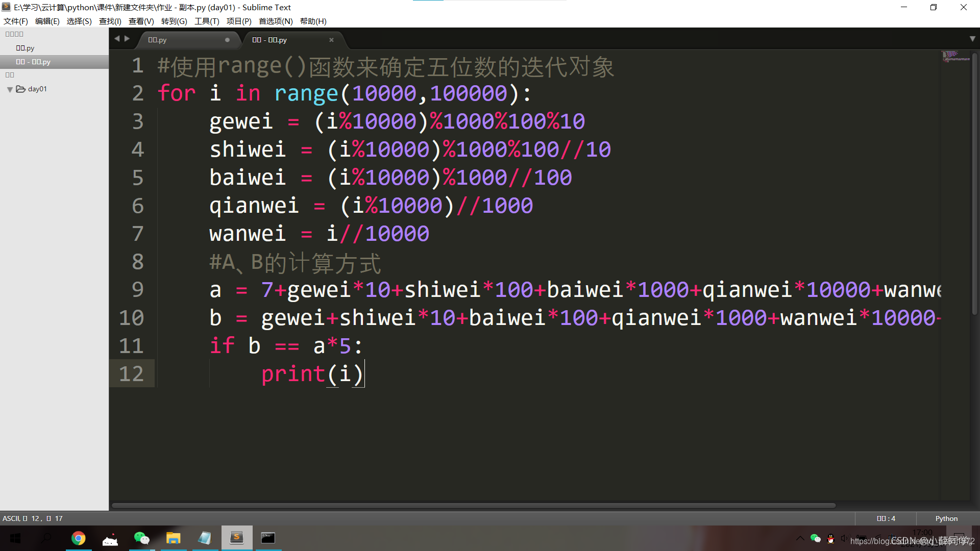Click the 'for' keyword on line 2
The height and width of the screenshot is (551, 980).
pyautogui.click(x=177, y=93)
